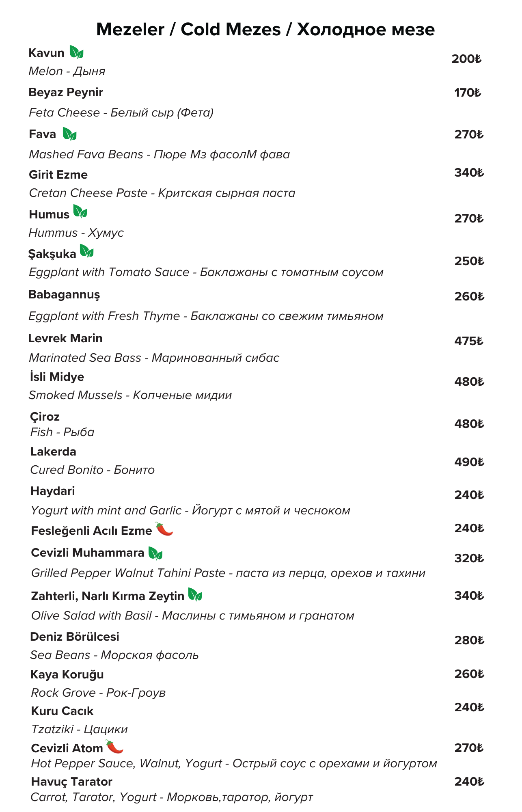Click the Mezeler / Cold Mezes heading

(265, 29)
